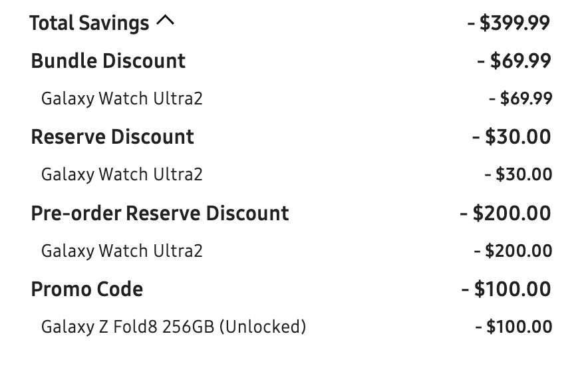Select Galaxy Z Fold8 256GB (Unlocked) item
Viewport: 588px width, 366px height.
174,327
